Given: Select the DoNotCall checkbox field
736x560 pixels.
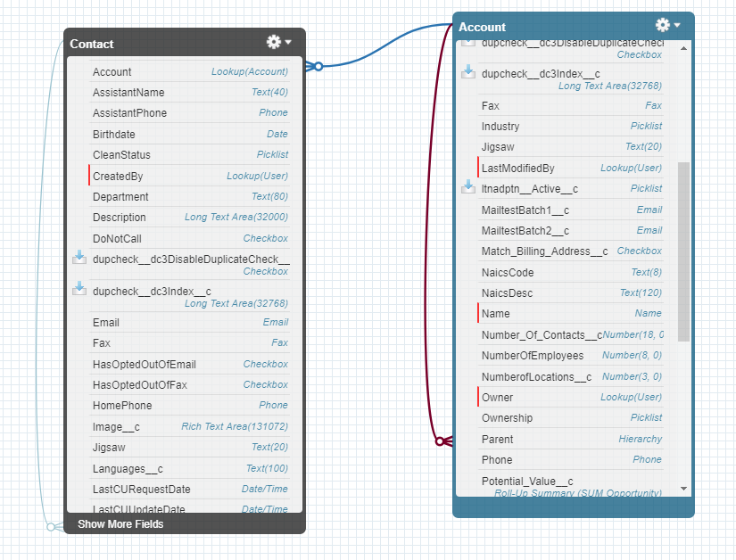Looking at the screenshot, I should (190, 238).
